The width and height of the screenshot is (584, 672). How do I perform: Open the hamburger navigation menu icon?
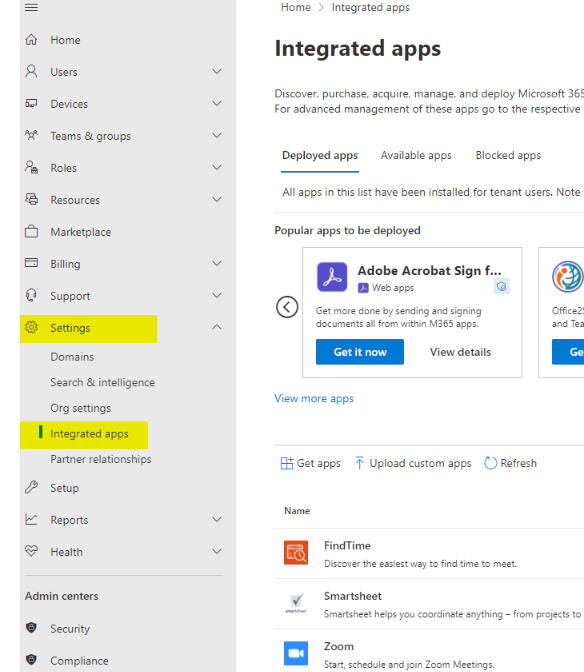(x=31, y=7)
